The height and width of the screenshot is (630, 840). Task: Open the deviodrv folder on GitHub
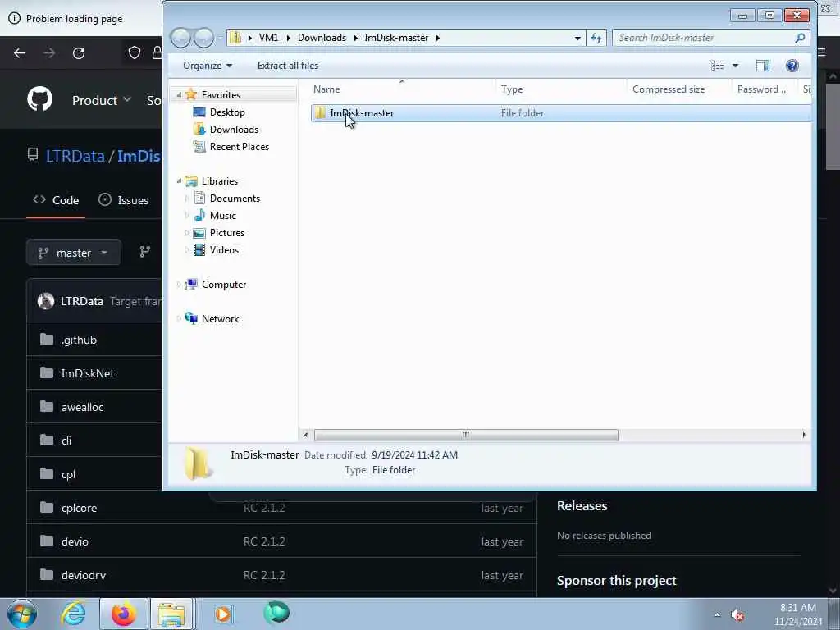[x=84, y=575]
